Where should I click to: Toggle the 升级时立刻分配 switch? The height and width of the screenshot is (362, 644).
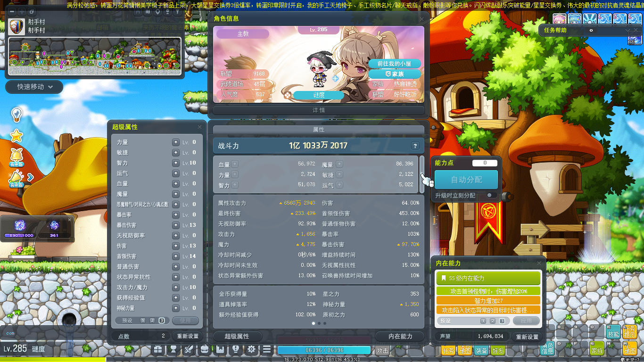click(491, 195)
